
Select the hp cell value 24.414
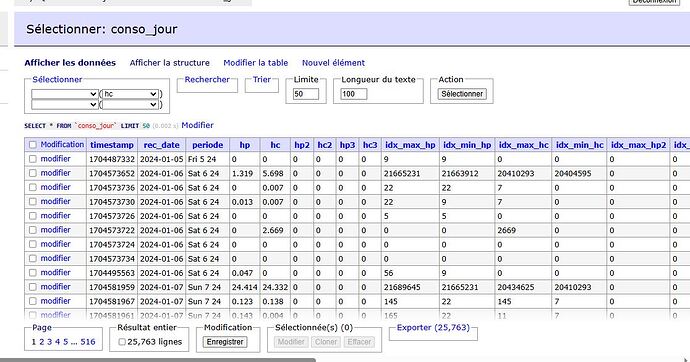click(x=245, y=287)
